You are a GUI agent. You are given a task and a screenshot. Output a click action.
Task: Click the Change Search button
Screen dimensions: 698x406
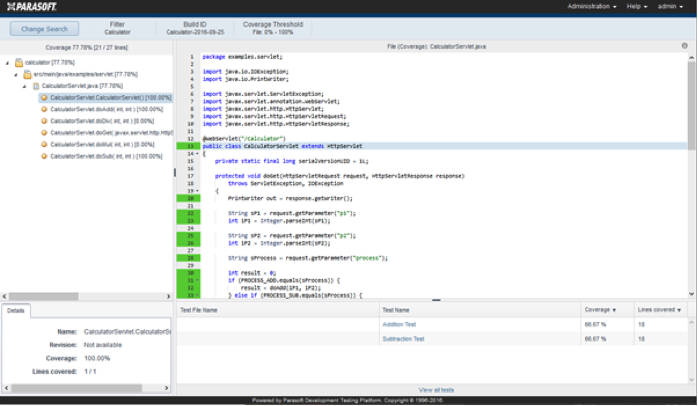(x=44, y=29)
